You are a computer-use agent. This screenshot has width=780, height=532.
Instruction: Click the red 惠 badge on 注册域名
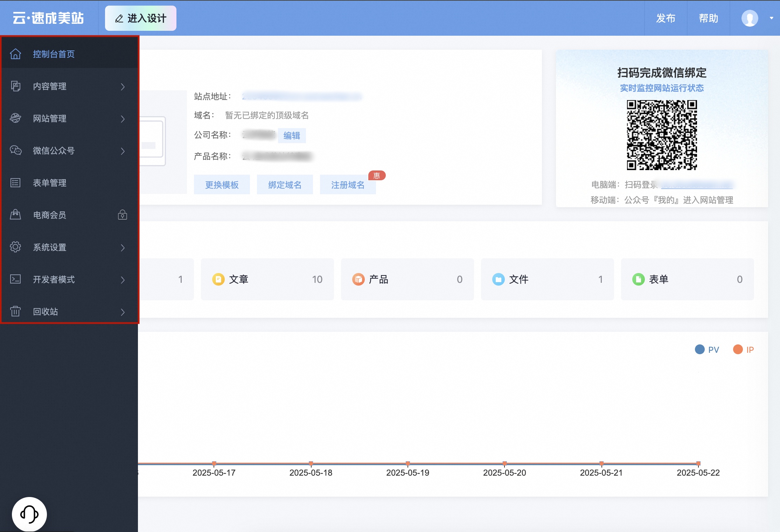pyautogui.click(x=377, y=175)
